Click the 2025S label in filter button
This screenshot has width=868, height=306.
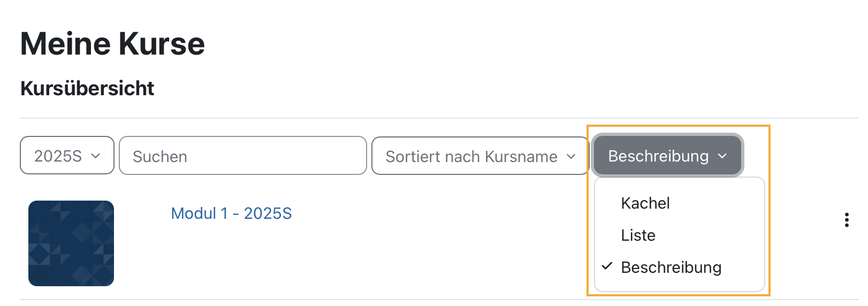tap(58, 156)
